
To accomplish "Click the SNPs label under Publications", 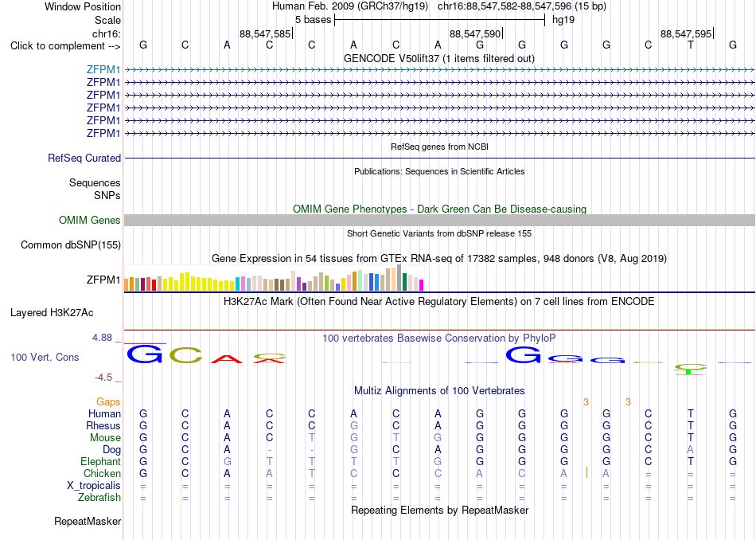I will (x=107, y=195).
